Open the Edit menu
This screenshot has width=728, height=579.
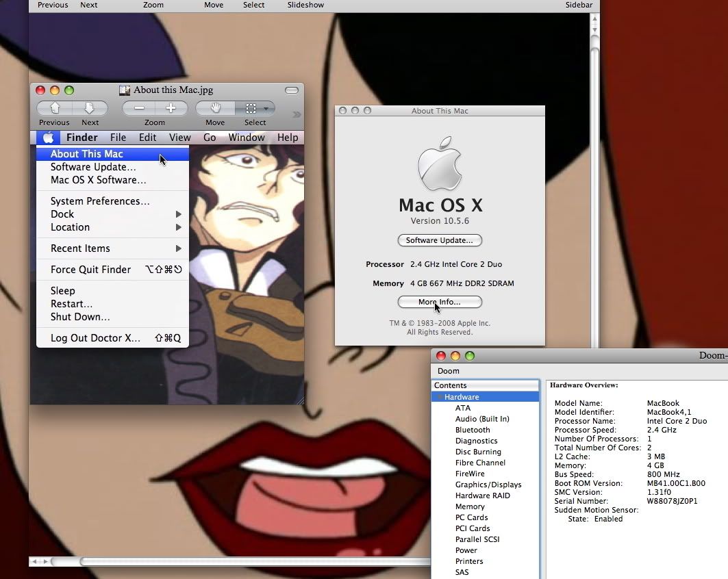[x=147, y=138]
